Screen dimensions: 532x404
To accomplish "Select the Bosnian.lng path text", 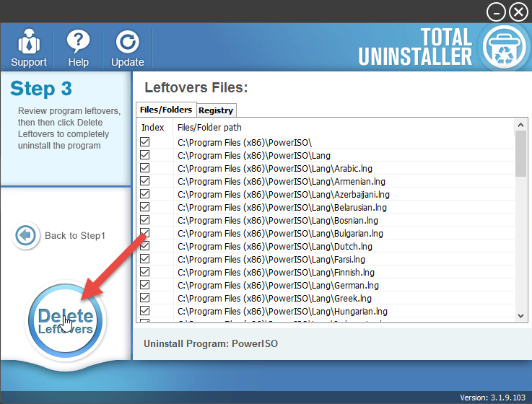I will point(277,221).
